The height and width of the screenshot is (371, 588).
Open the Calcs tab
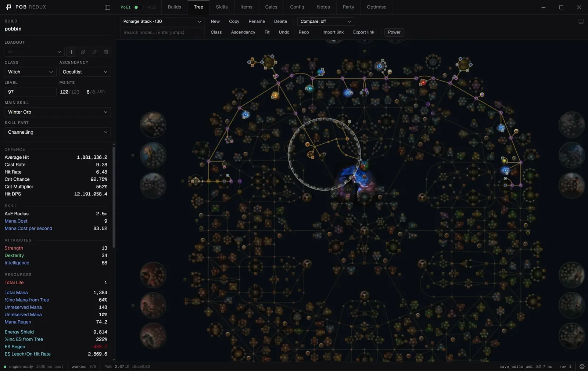point(271,7)
